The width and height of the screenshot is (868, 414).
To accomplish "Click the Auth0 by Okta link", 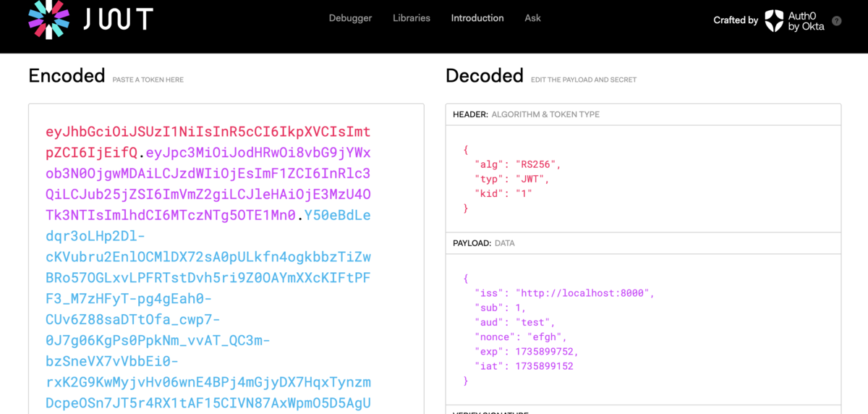I will (x=795, y=20).
